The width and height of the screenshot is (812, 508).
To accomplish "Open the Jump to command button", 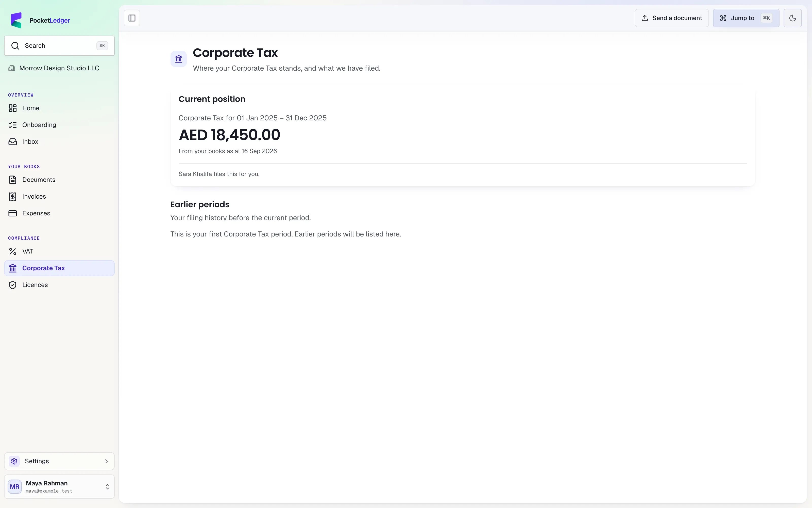I will click(x=746, y=18).
